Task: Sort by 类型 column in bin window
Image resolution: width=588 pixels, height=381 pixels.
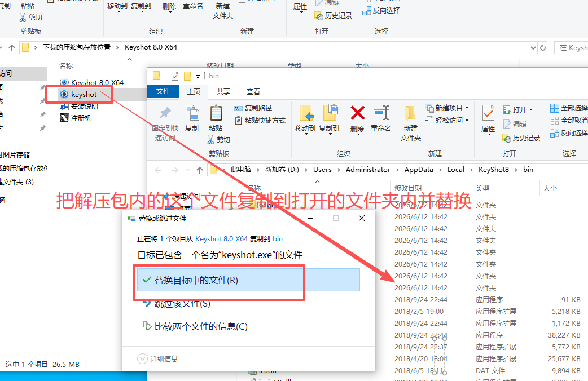Action: (x=482, y=188)
